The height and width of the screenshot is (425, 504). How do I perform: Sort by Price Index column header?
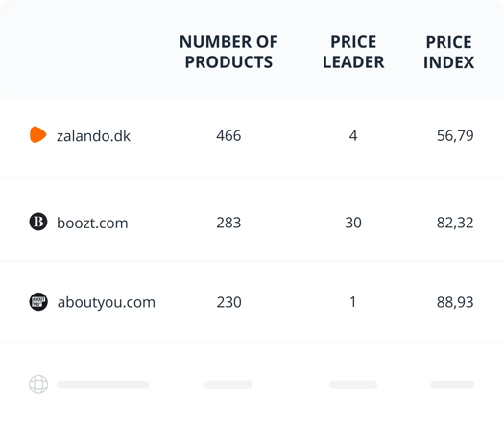click(448, 52)
